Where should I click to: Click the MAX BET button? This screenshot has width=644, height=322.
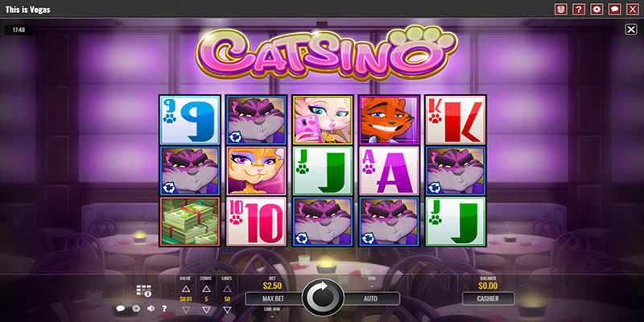coord(273,299)
